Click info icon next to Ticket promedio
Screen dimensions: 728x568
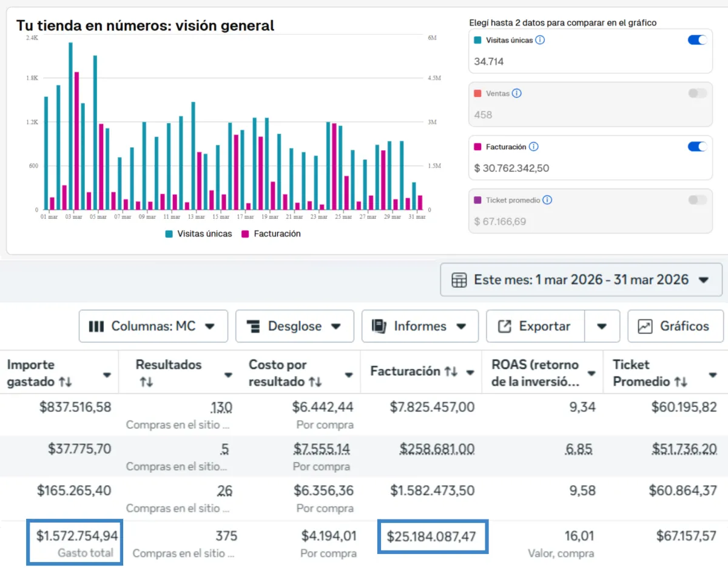coord(547,200)
